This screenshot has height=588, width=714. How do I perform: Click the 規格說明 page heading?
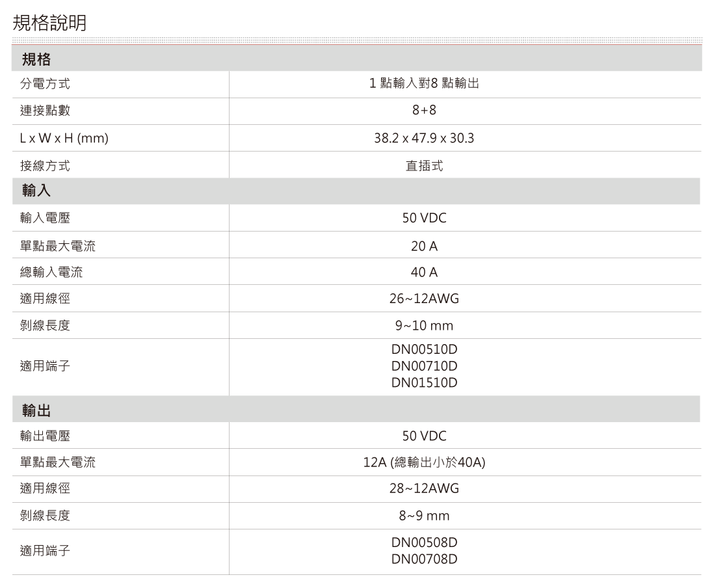point(49,23)
